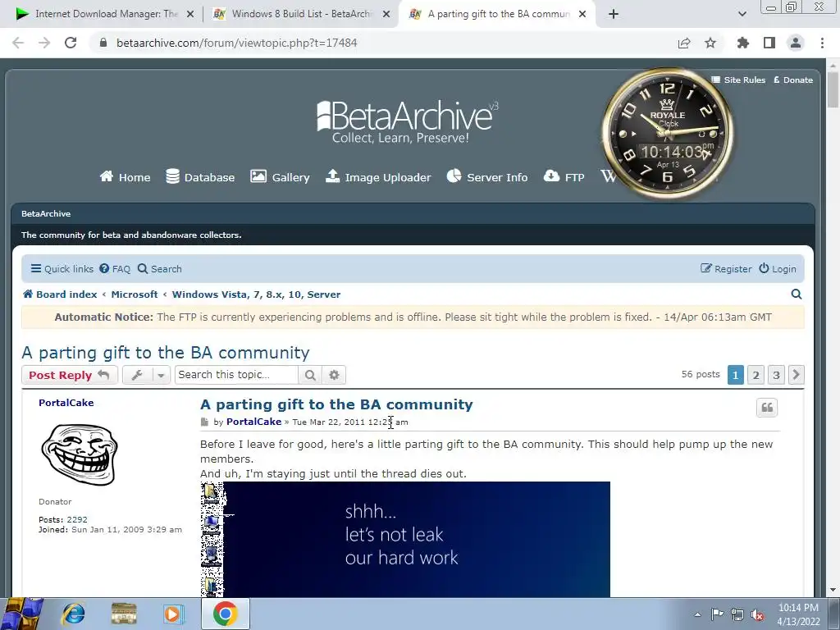
Task: Expand the Quick links menu
Action: click(62, 269)
